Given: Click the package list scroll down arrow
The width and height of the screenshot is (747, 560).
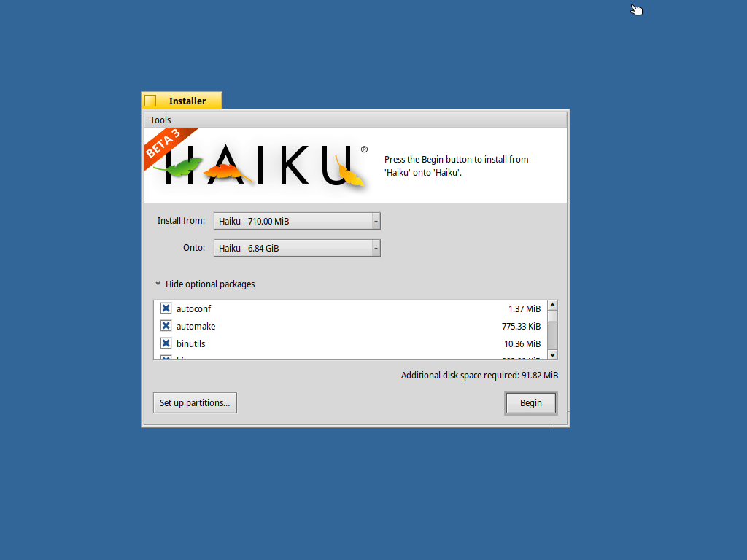Looking at the screenshot, I should click(553, 355).
